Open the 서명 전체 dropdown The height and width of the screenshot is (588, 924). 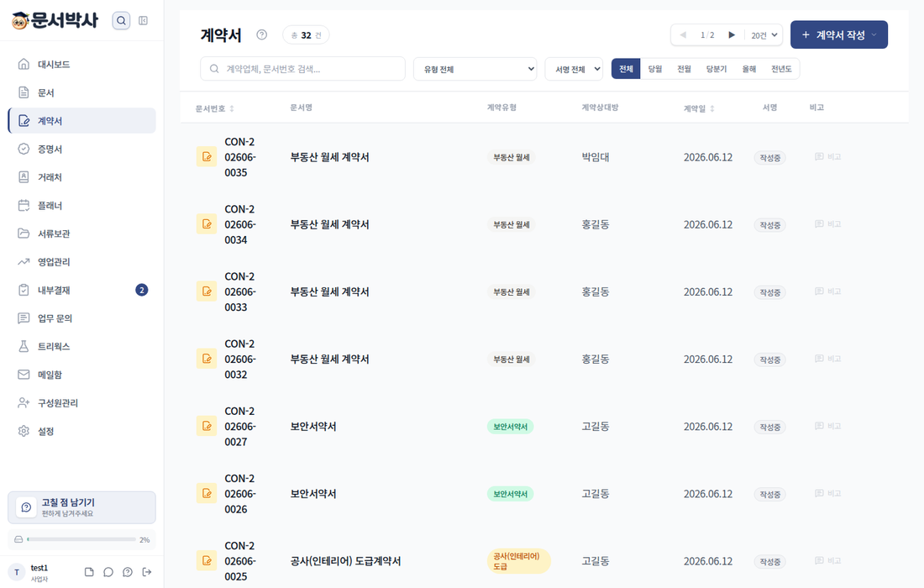pyautogui.click(x=574, y=69)
